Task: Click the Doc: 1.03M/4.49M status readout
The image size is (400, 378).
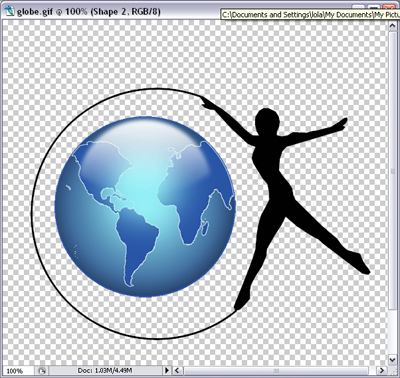Action: coord(105,370)
